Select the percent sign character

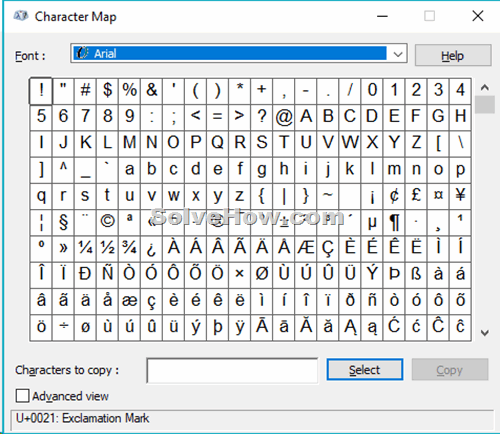129,91
